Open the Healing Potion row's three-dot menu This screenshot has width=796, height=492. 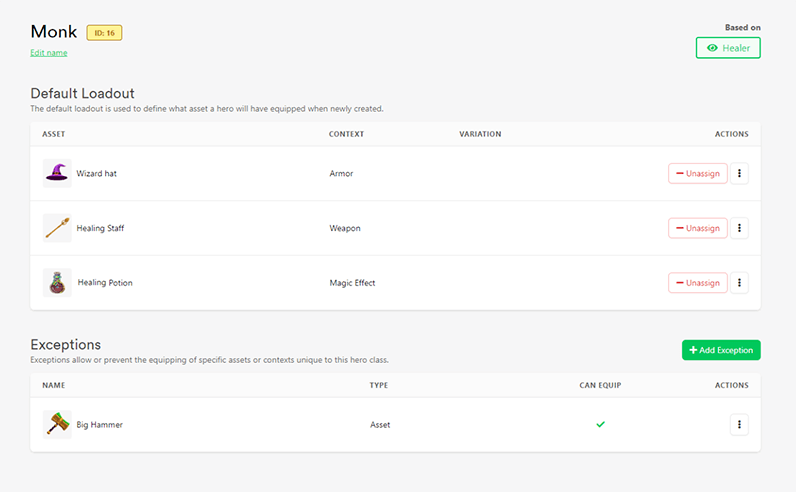point(739,283)
